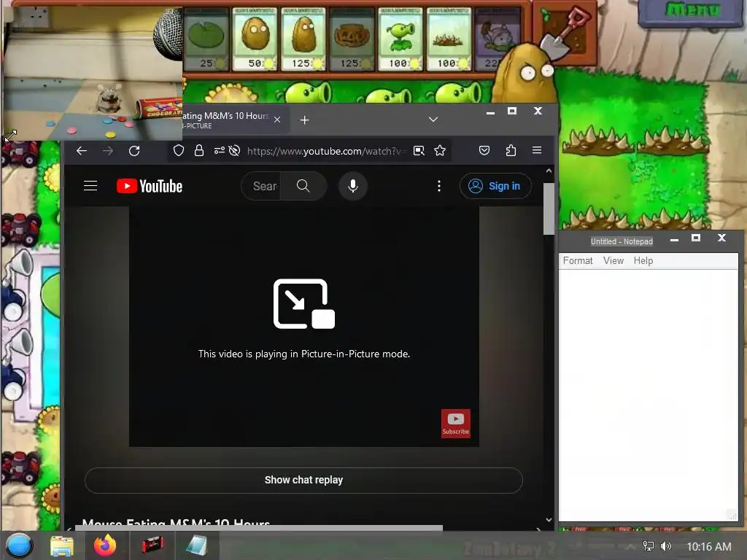Open the Start menu orb
The image size is (747, 560).
point(19,545)
